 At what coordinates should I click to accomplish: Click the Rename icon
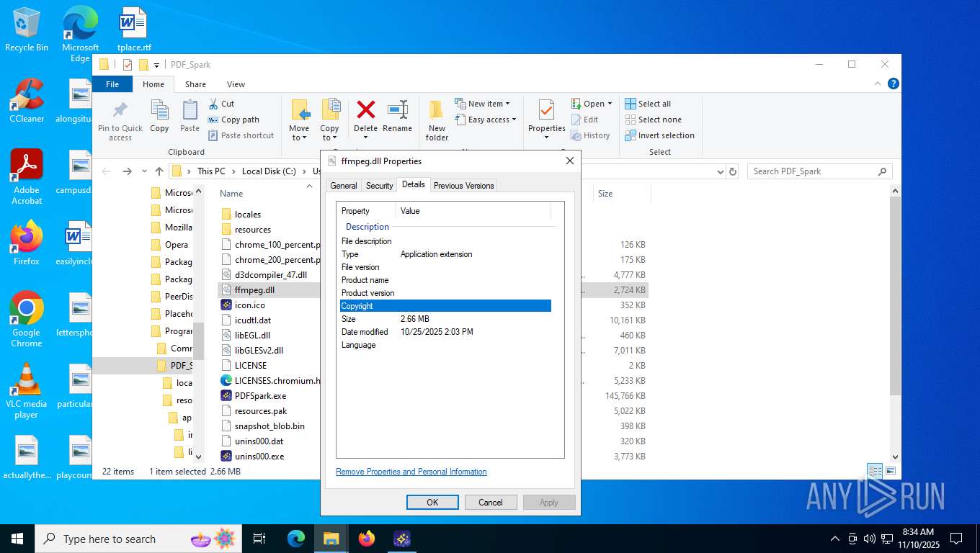[398, 109]
